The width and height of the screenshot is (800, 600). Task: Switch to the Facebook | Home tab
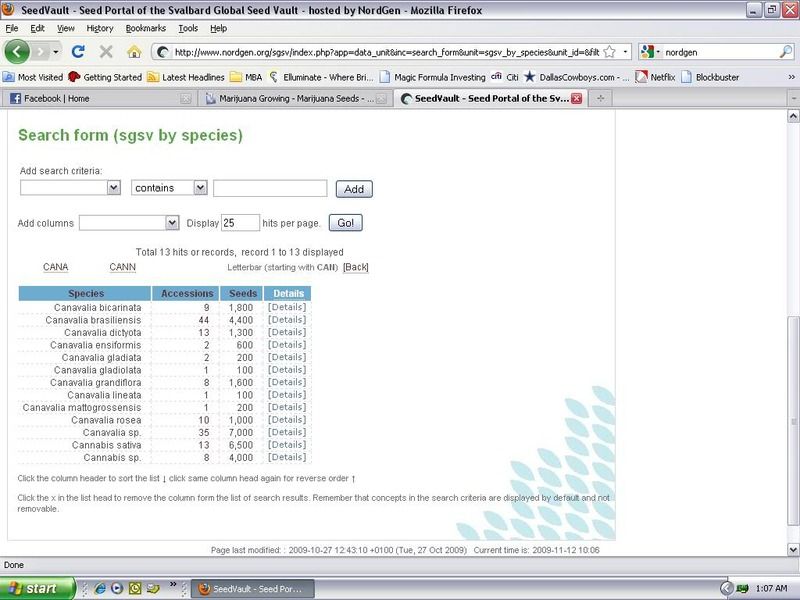(98, 98)
